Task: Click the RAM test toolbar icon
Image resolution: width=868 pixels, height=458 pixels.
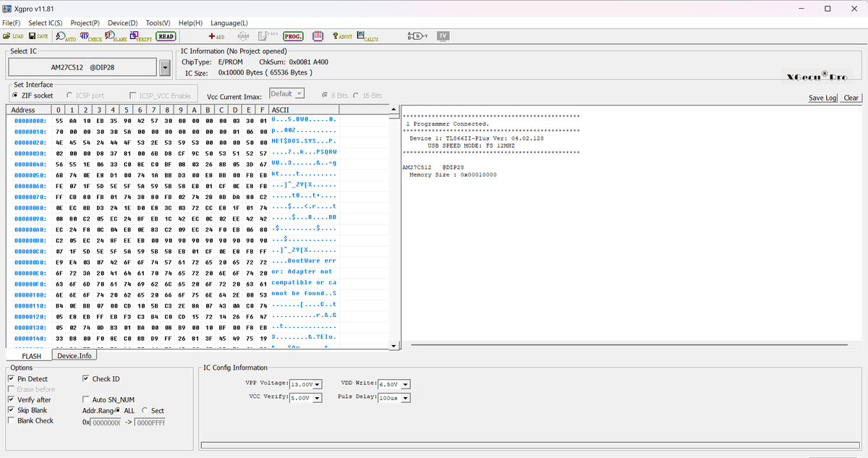Action: (x=243, y=36)
